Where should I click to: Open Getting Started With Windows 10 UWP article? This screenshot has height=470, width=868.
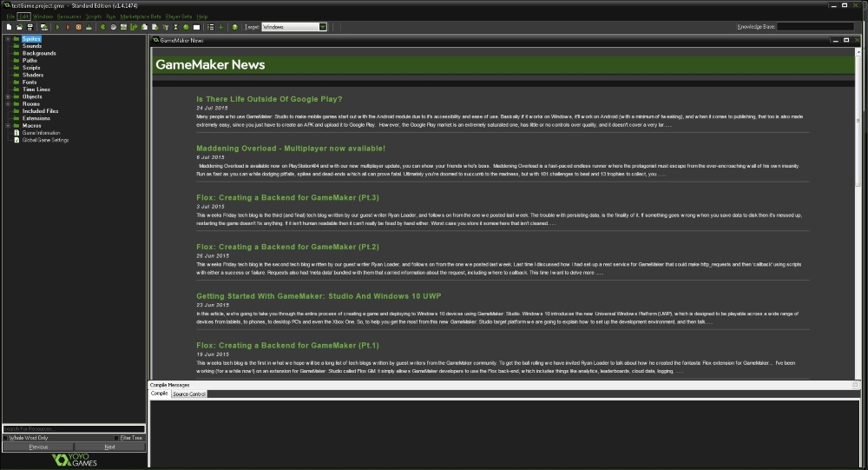point(319,296)
